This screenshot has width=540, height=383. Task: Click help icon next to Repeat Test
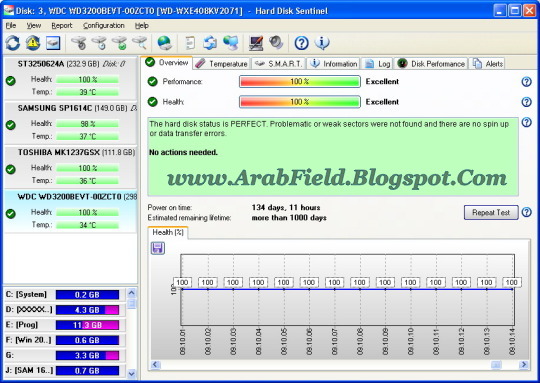[527, 212]
